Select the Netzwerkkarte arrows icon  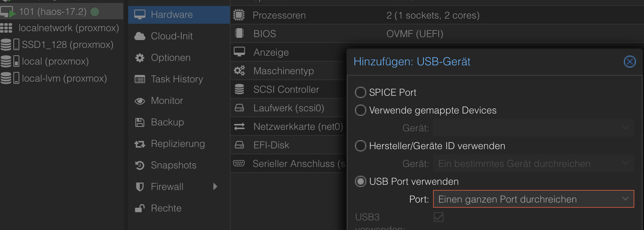[240, 126]
